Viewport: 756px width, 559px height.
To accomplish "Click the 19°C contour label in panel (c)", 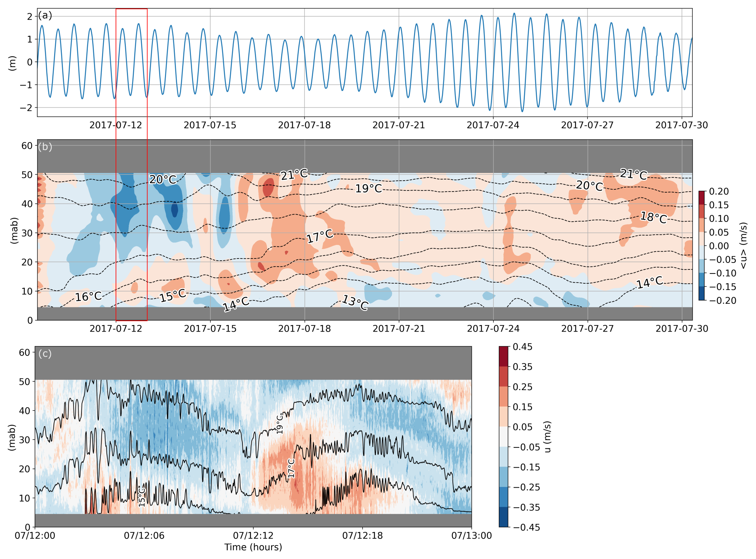I will click(x=280, y=424).
